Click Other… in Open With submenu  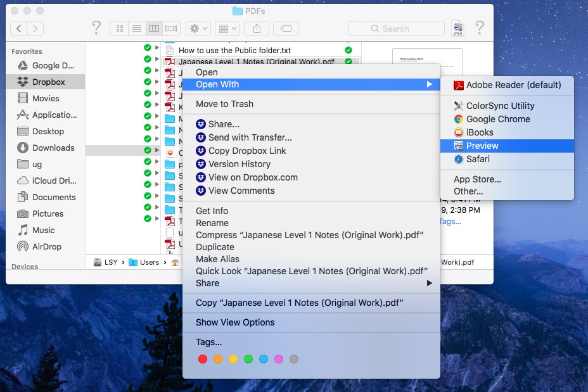point(468,191)
